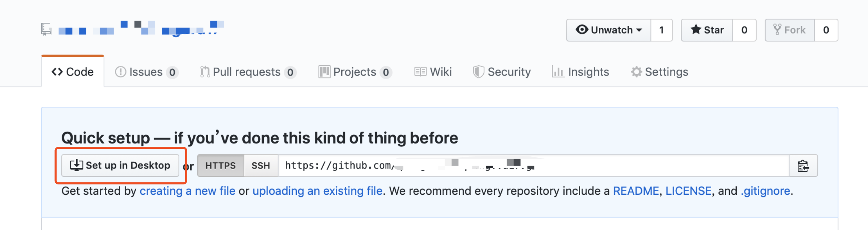The width and height of the screenshot is (868, 230).
Task: View the forks count
Action: coord(826,30)
